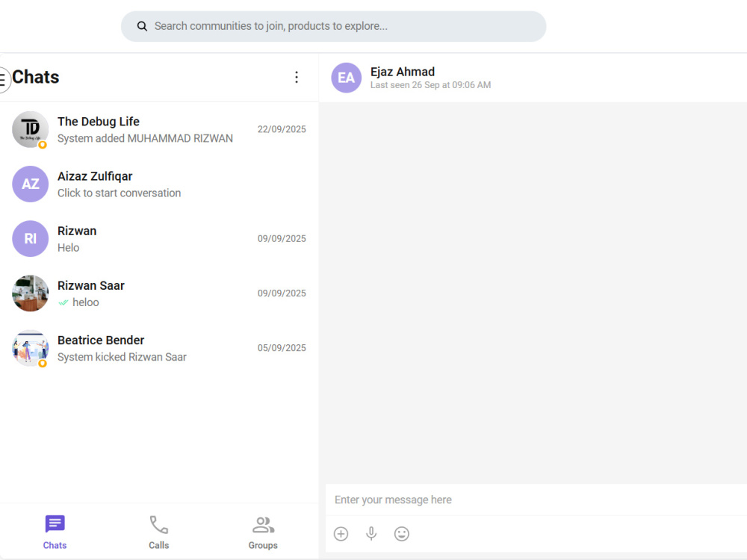Switch to the Chats tab
Image resolution: width=747 pixels, height=560 pixels.
tap(55, 532)
